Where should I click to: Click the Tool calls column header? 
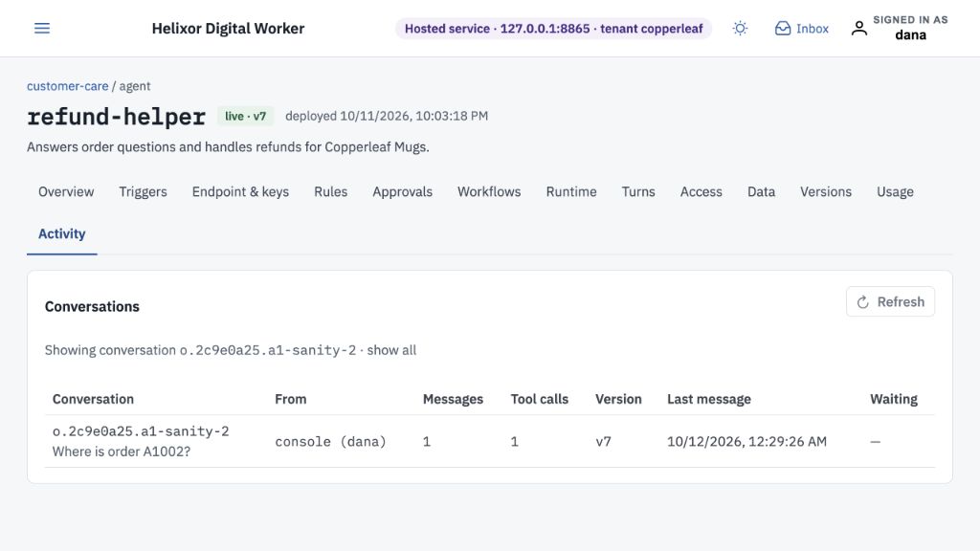(540, 399)
